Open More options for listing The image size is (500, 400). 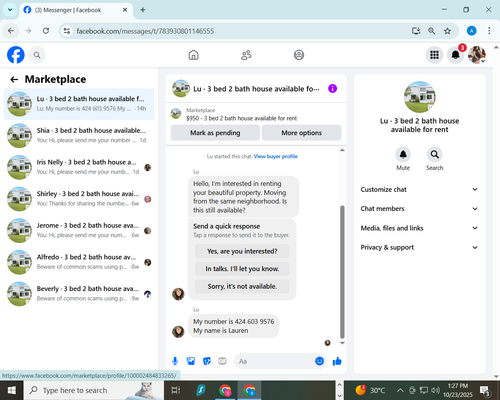pos(301,133)
